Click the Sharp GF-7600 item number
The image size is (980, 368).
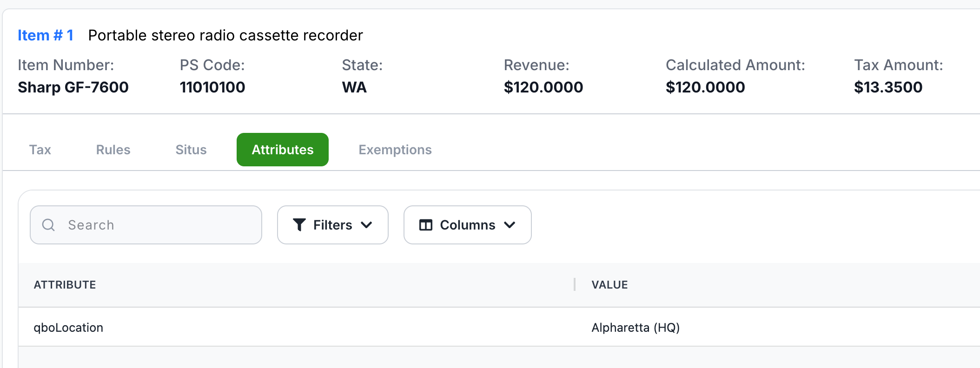click(73, 87)
